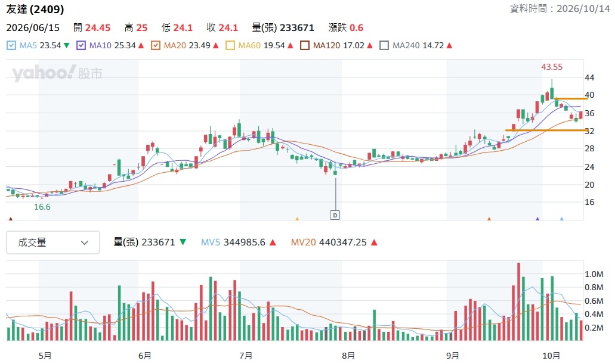This screenshot has width=615, height=364.
Task: Click the closing price 收 24.1
Action: (222, 28)
